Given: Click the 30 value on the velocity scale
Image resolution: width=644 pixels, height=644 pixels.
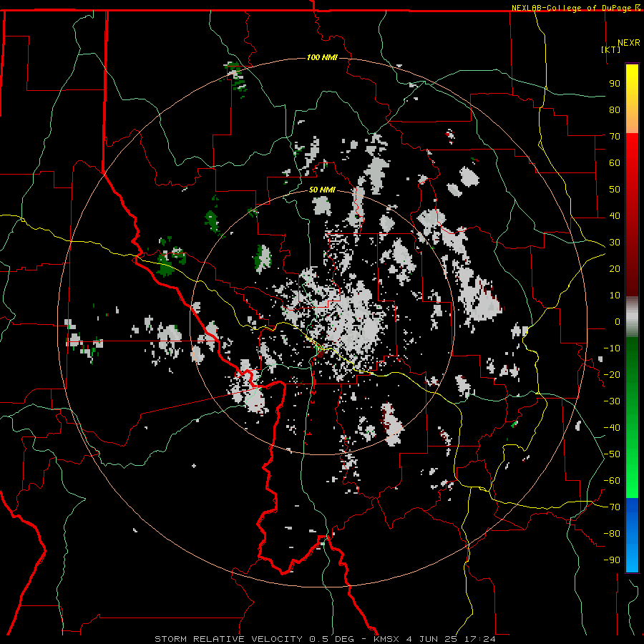Looking at the screenshot, I should click(x=615, y=243).
